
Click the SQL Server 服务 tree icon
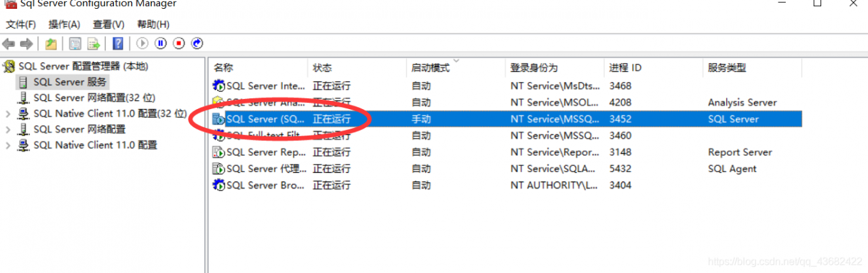[24, 82]
